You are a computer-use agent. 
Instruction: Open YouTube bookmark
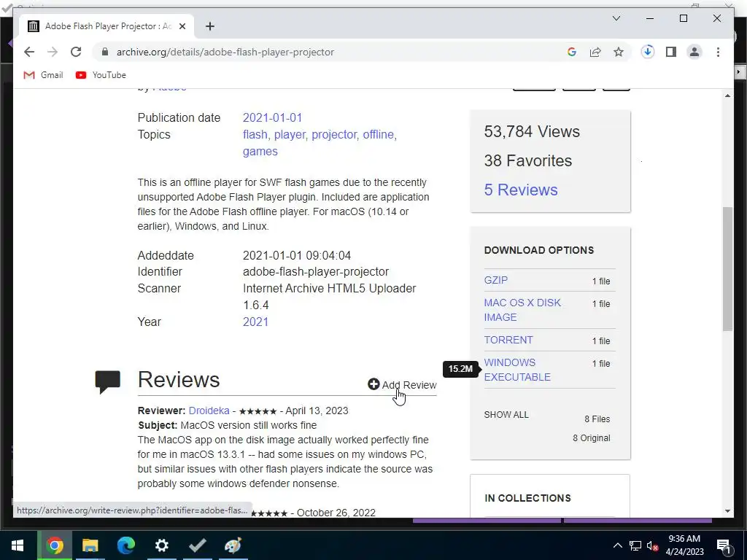pos(101,75)
